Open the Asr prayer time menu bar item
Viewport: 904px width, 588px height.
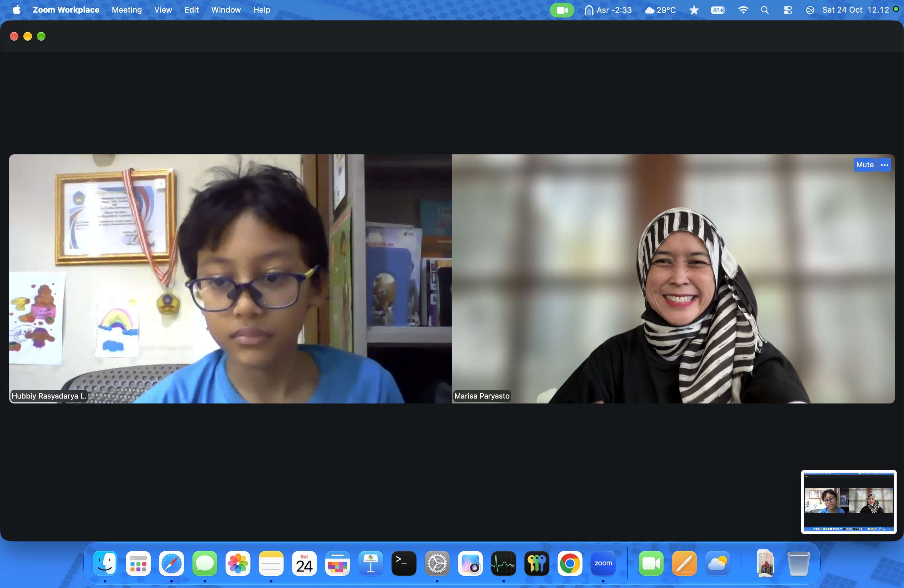point(608,10)
